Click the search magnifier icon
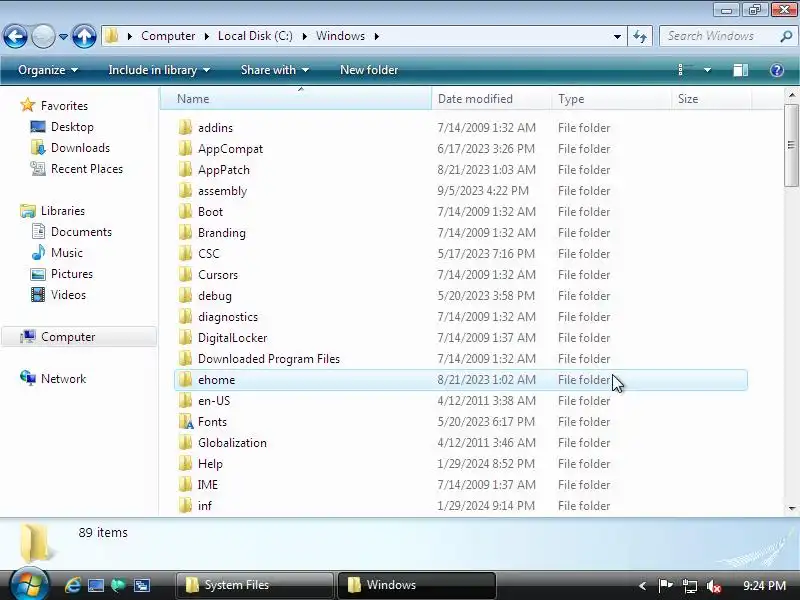This screenshot has width=800, height=600. pos(786,36)
